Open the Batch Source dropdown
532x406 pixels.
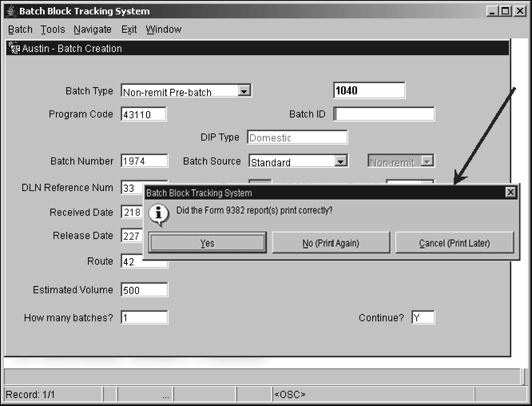(340, 161)
